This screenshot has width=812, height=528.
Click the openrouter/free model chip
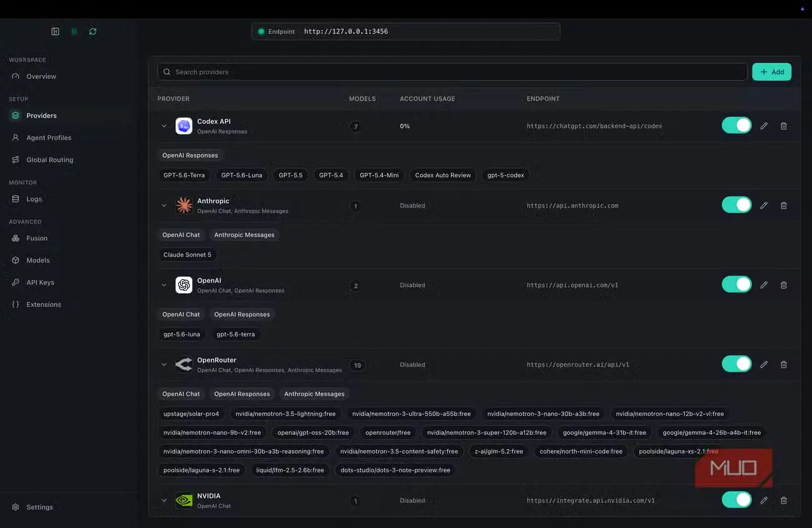388,432
